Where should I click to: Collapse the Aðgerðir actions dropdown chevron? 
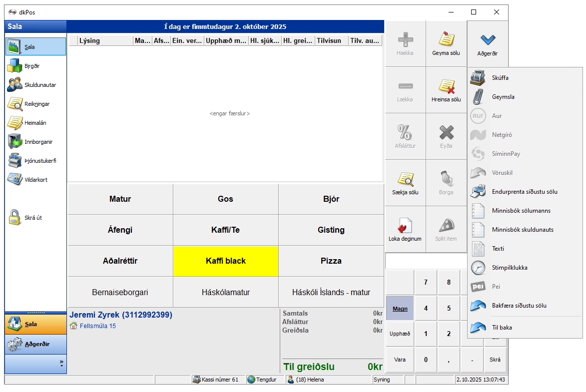487,40
